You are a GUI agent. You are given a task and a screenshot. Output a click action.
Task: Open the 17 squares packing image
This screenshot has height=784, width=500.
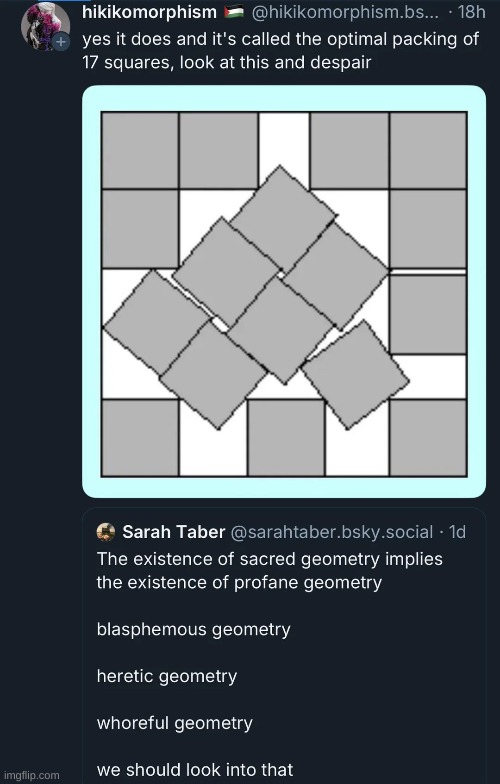tap(284, 292)
